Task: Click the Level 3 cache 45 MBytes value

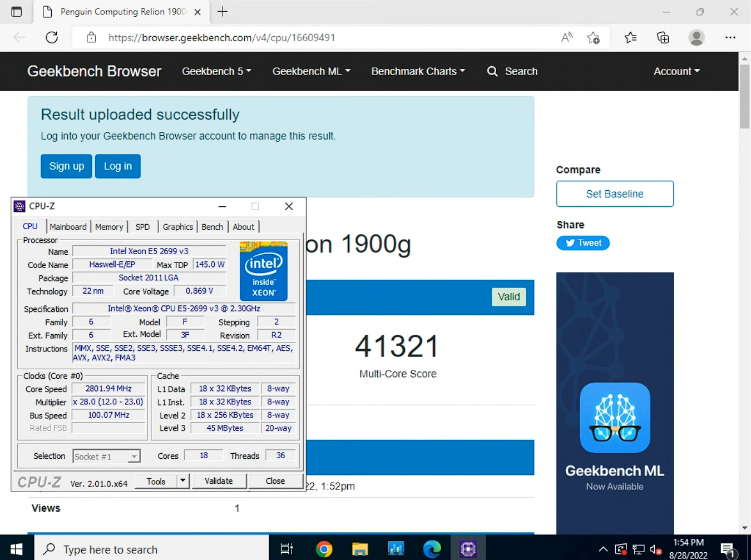Action: [x=225, y=428]
